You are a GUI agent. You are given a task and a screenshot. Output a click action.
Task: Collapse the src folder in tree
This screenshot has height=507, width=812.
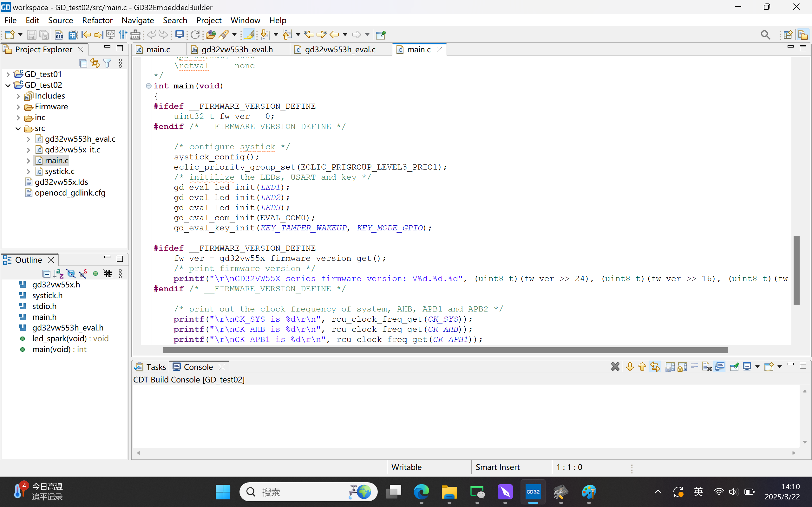18,128
